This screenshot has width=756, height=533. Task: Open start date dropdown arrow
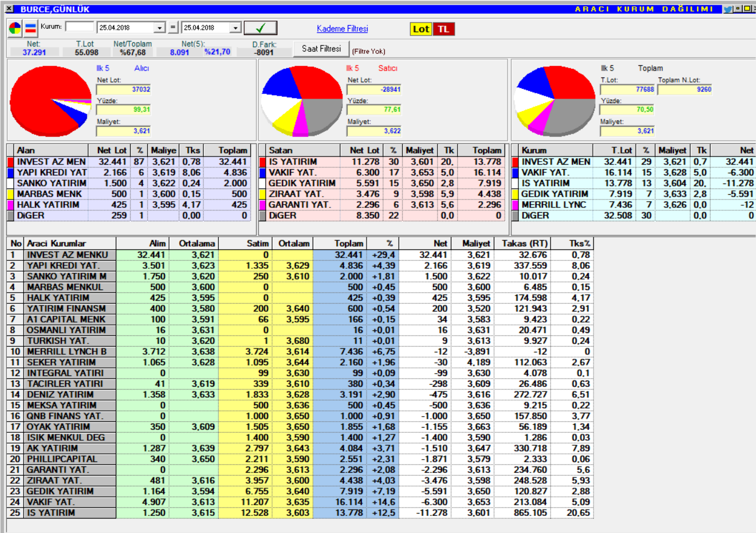[x=160, y=28]
